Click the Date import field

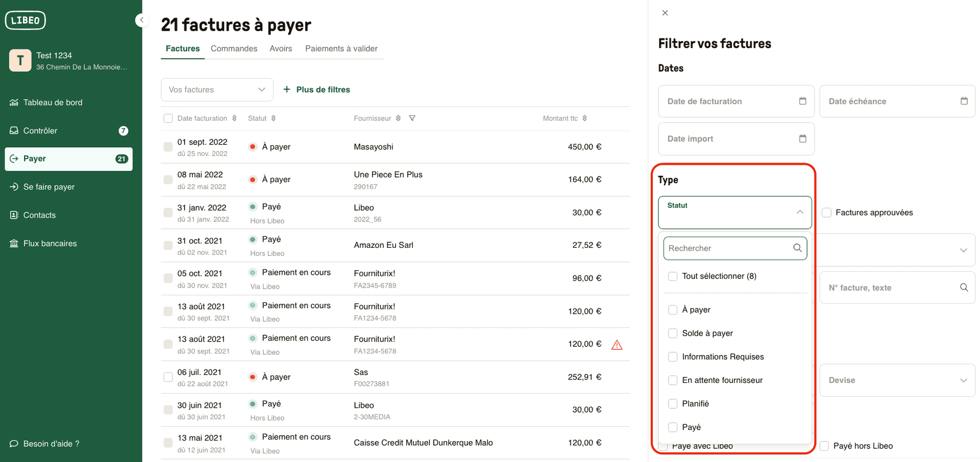pyautogui.click(x=736, y=139)
